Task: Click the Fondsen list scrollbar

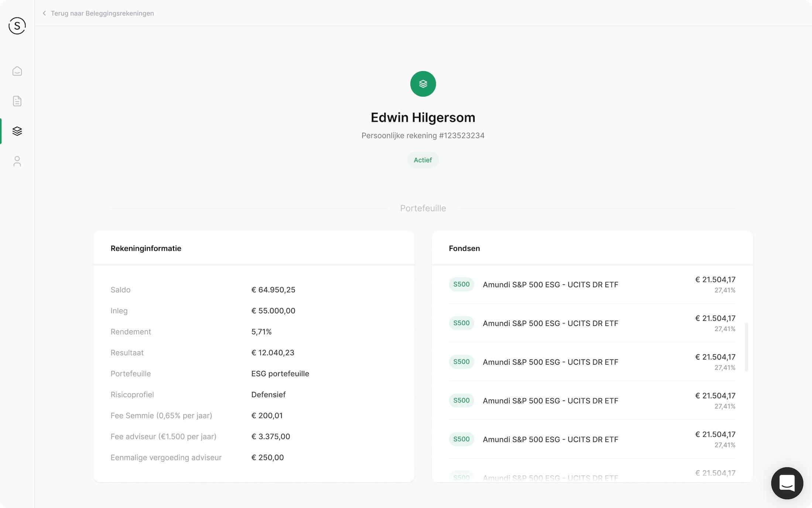Action: click(746, 347)
